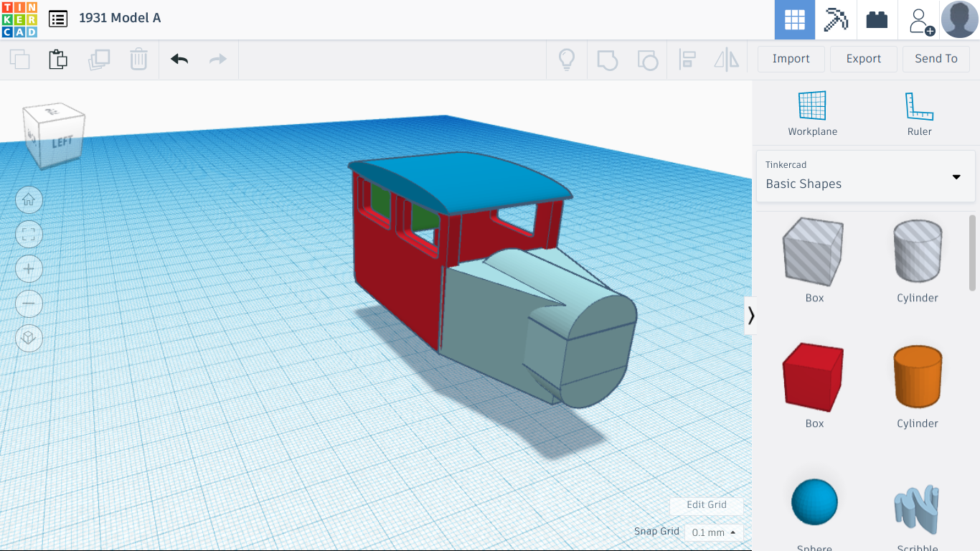The image size is (980, 551).
Task: Ungroup the model using the ungroup icon
Action: tap(648, 60)
